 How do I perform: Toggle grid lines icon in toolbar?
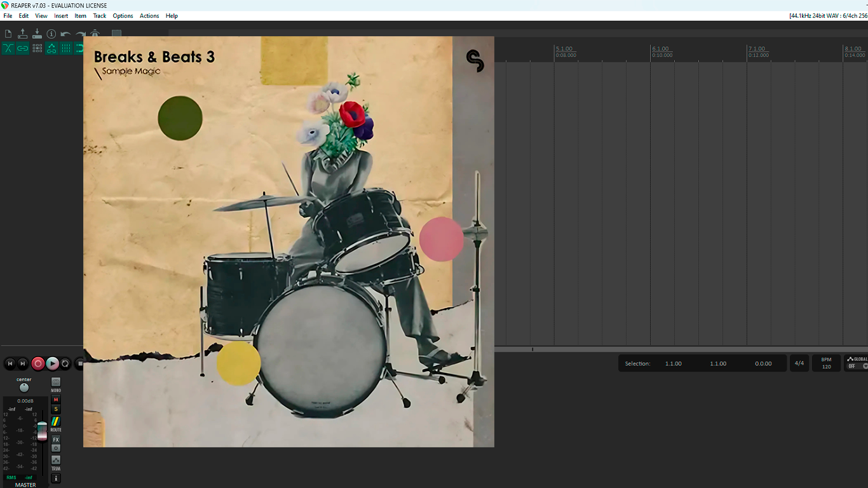pyautogui.click(x=66, y=48)
